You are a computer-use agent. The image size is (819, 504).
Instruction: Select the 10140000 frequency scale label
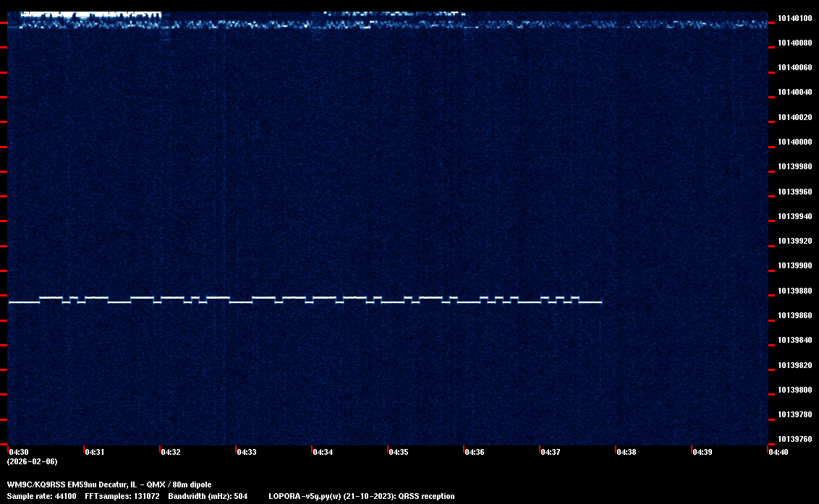(x=794, y=142)
